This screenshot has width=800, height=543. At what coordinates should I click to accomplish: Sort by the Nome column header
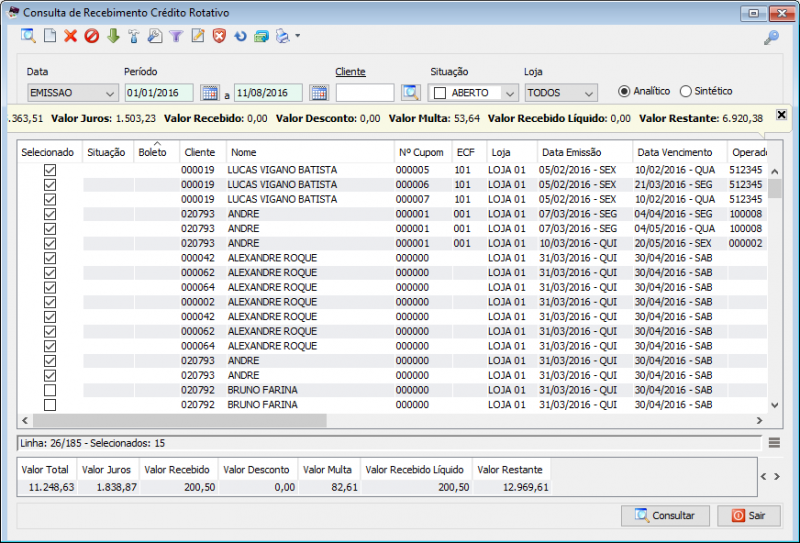click(310, 152)
